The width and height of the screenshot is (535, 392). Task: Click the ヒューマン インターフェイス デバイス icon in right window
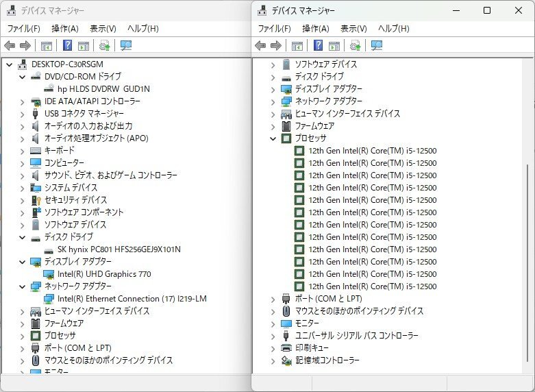[286, 114]
